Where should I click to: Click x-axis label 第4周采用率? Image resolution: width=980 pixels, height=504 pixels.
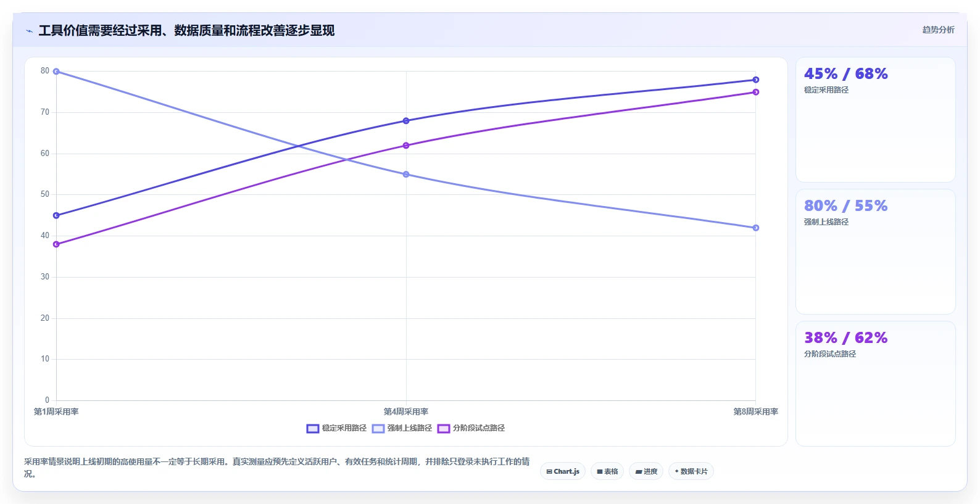406,411
